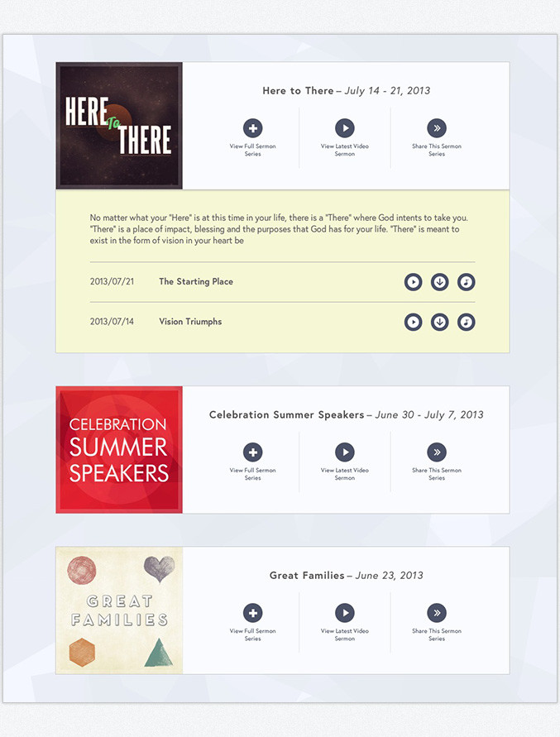Select the Vision Triumphs sermon title
The image size is (560, 737).
click(x=190, y=322)
